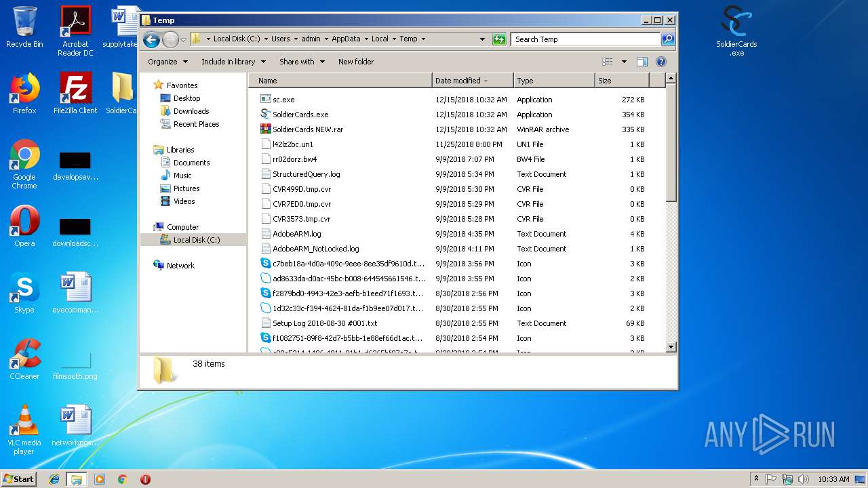Open the Start menu
868x488 pixels.
(19, 479)
